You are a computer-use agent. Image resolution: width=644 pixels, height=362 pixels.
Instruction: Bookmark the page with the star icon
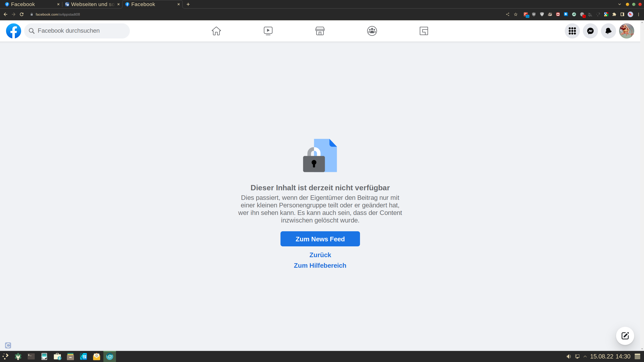click(x=516, y=14)
